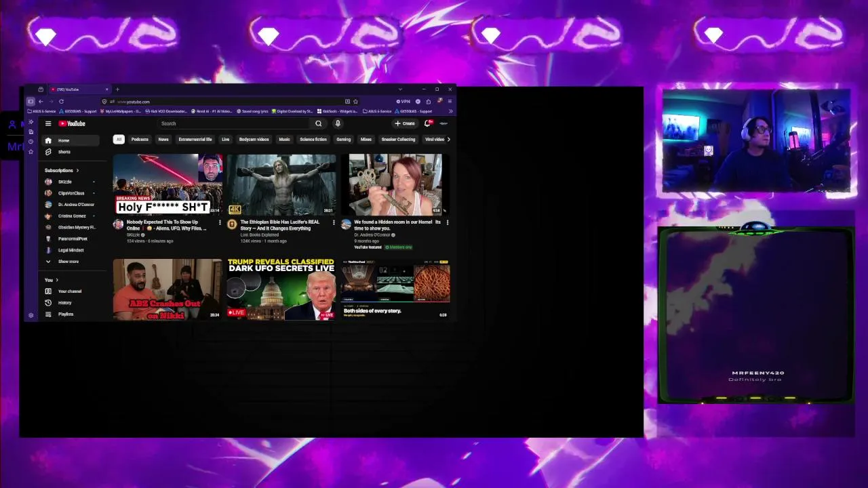Open the share icon in browser toolbar
Screen dimensions: 868x488
click(428, 102)
